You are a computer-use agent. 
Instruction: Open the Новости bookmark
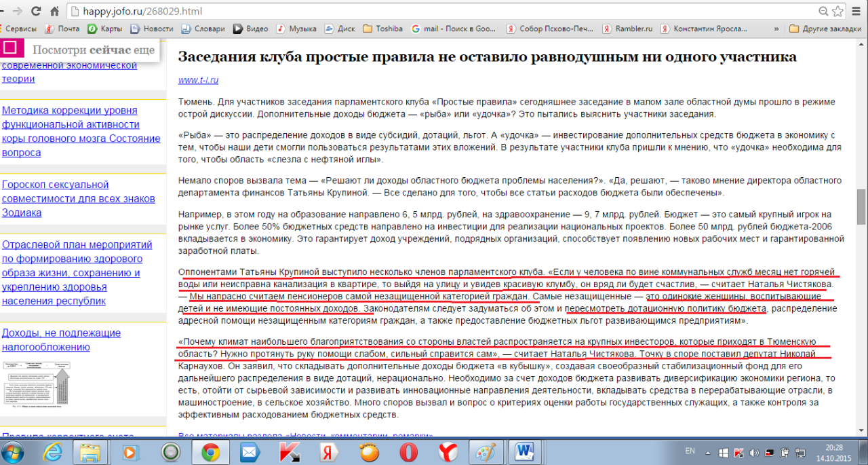pos(152,29)
